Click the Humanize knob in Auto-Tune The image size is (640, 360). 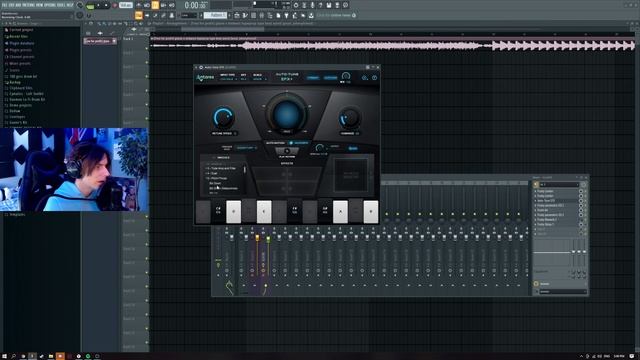click(349, 118)
